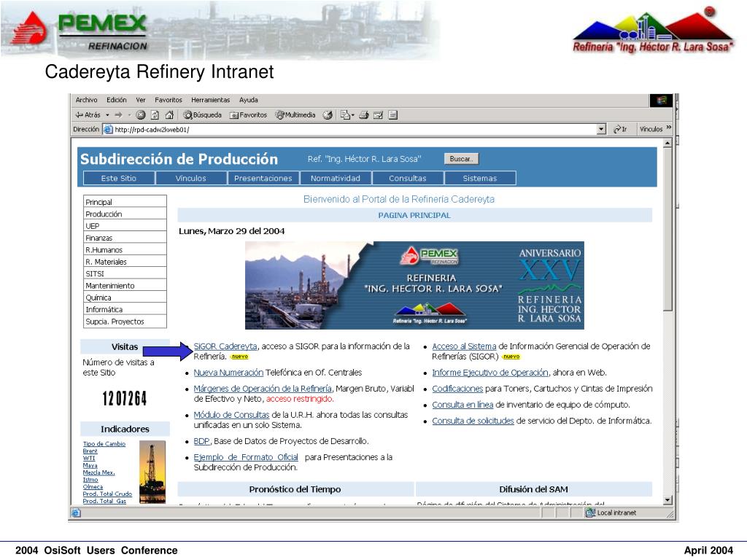The height and width of the screenshot is (560, 747).
Task: Open the Favoritos toolbar button
Action: [x=248, y=114]
